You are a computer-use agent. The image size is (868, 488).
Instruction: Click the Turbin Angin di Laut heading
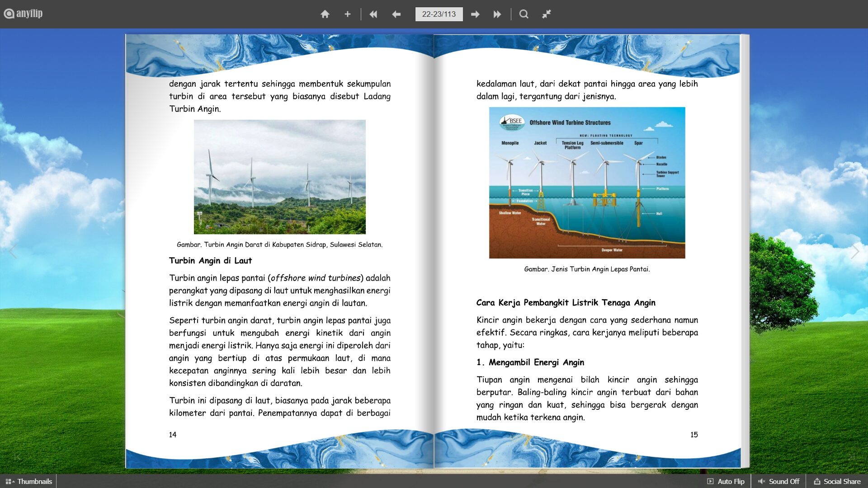(x=210, y=261)
